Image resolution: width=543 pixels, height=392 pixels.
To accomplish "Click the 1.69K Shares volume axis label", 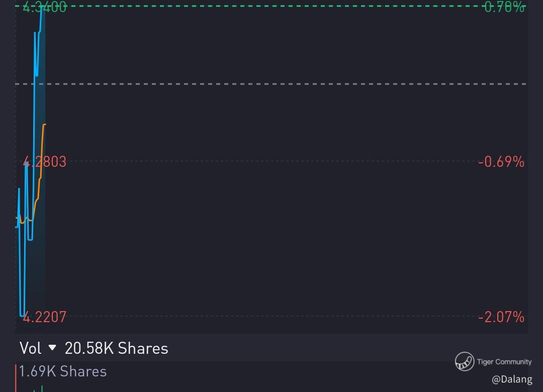I will tap(63, 371).
